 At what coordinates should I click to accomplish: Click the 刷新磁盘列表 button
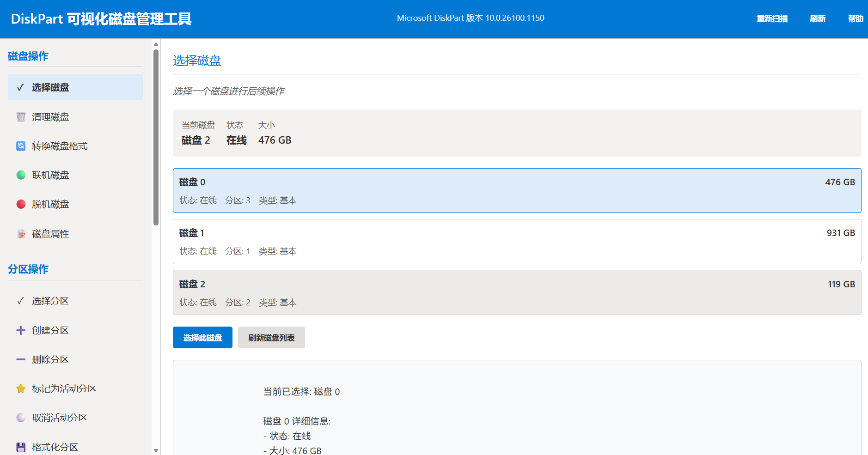271,338
